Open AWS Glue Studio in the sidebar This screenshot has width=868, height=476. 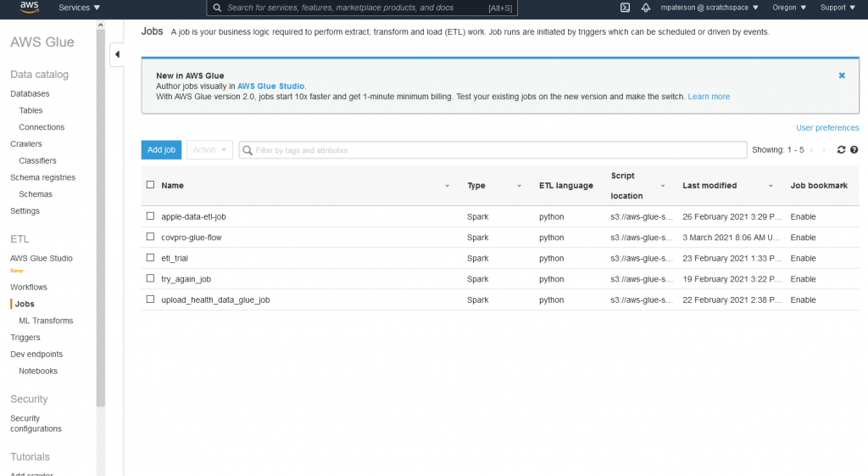pos(42,258)
